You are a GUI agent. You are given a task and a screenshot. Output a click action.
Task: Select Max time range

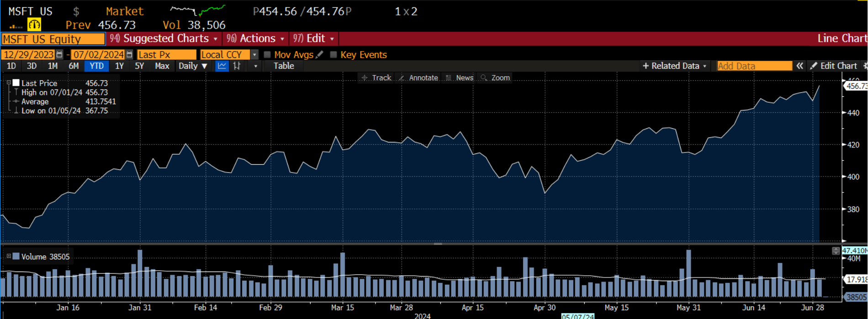click(162, 66)
